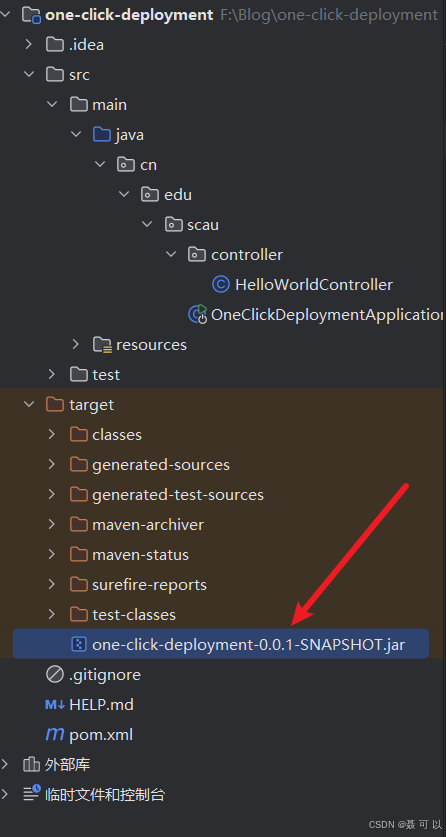Click the resources folder icon
The width and height of the screenshot is (446, 837).
click(102, 344)
